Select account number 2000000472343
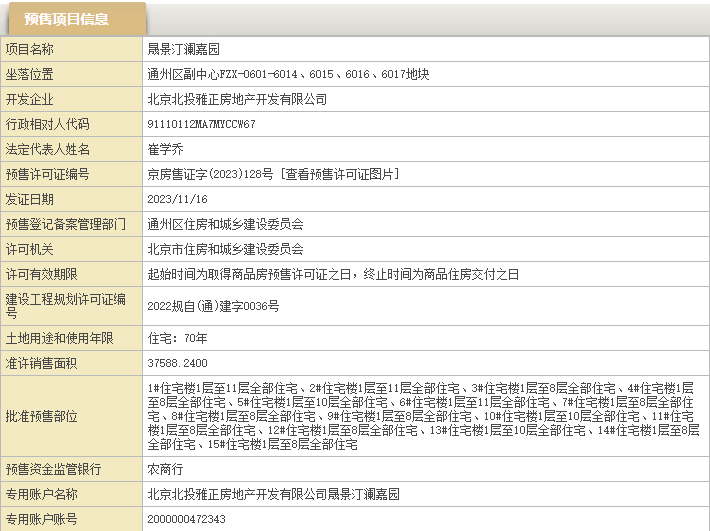This screenshot has height=531, width=710. (x=186, y=519)
